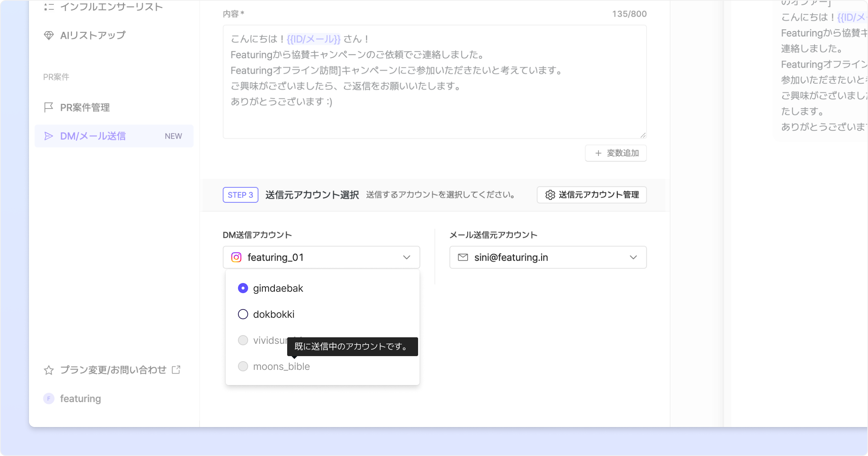Click the text area resize handle

[x=643, y=135]
